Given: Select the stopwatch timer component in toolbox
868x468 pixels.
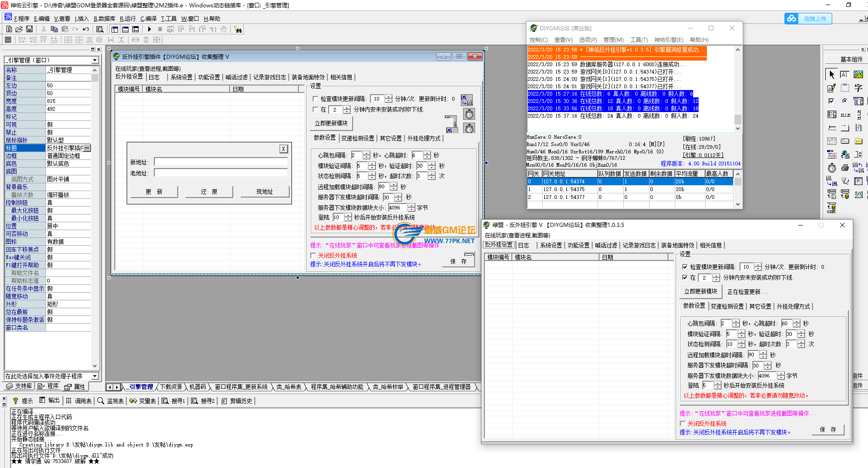Looking at the screenshot, I should pos(832,168).
